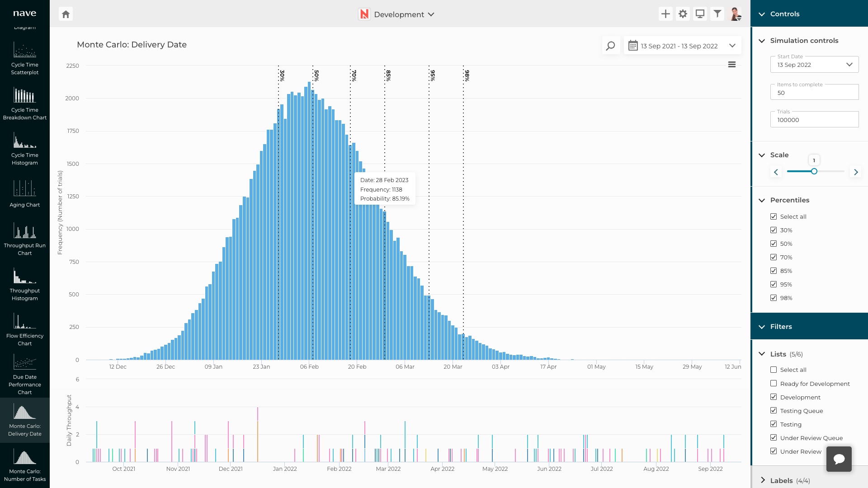Viewport: 868px width, 488px height.
Task: Collapse the Filters section
Action: click(762, 326)
